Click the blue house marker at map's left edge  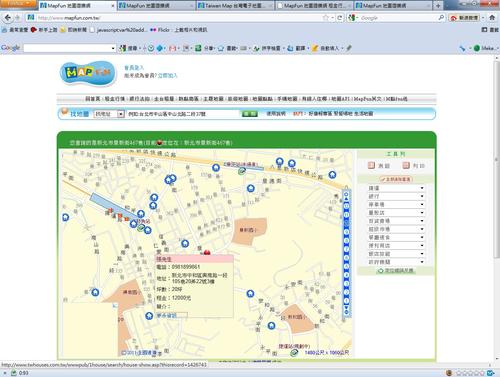coord(66,218)
